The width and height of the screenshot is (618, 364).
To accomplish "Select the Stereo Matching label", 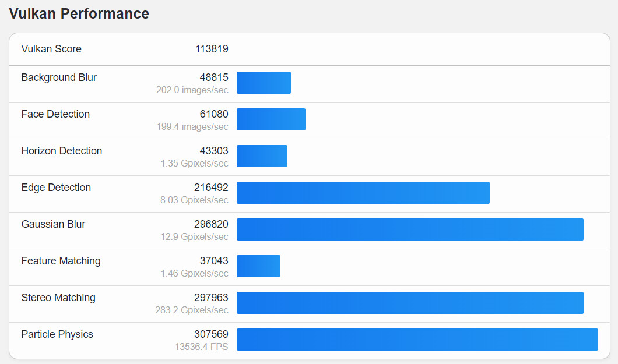I will tap(58, 298).
